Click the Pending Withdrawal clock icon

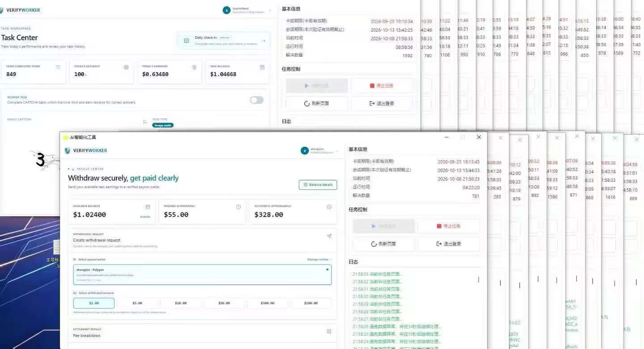click(x=238, y=207)
